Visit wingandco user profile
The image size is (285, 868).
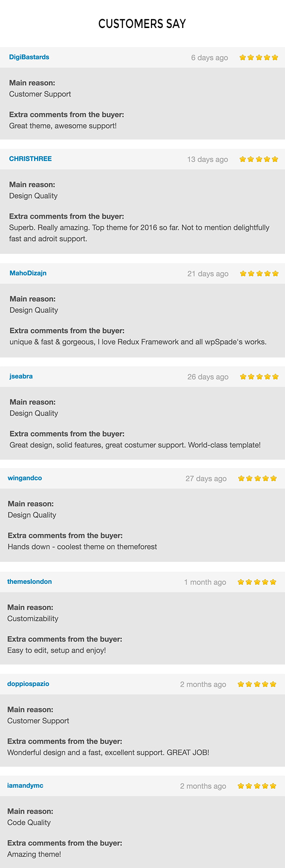25,478
